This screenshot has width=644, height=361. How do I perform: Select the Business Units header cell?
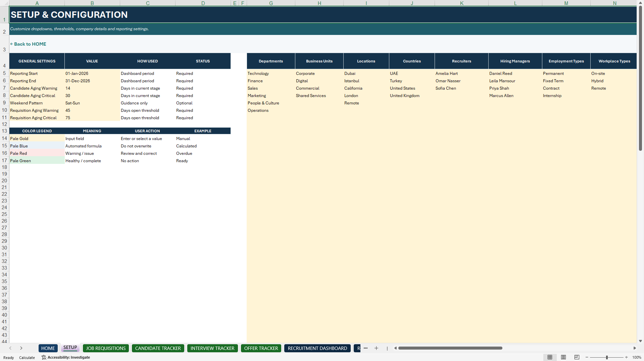319,61
